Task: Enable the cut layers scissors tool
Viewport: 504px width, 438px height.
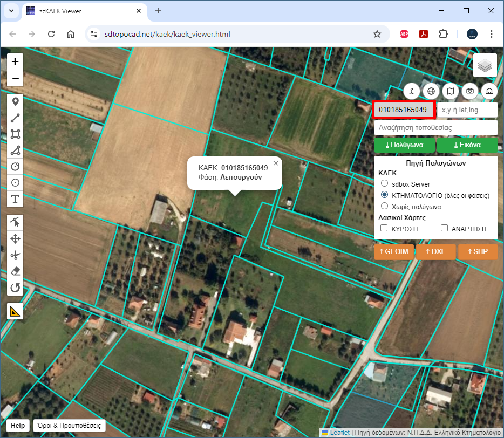Action: click(15, 255)
